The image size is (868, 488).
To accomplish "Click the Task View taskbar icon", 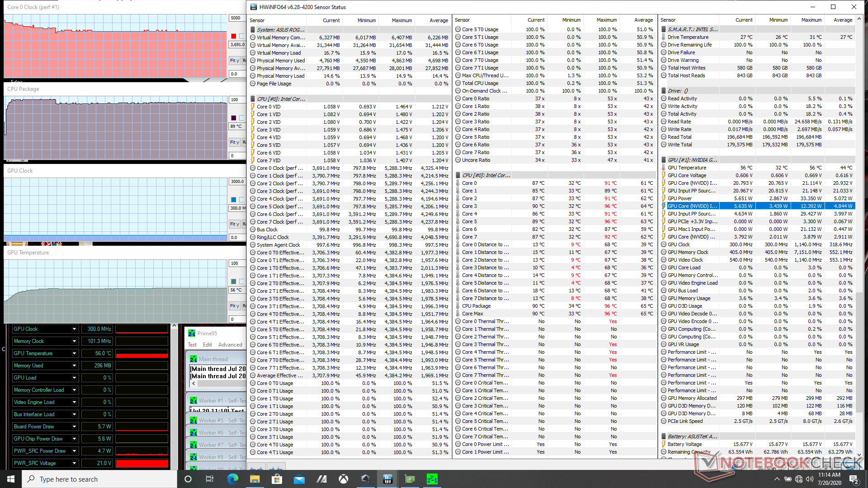I will (x=209, y=479).
